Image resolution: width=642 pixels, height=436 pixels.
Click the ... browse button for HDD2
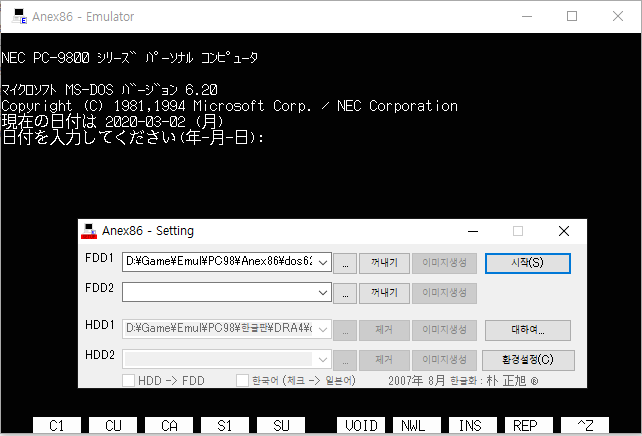[x=345, y=361]
